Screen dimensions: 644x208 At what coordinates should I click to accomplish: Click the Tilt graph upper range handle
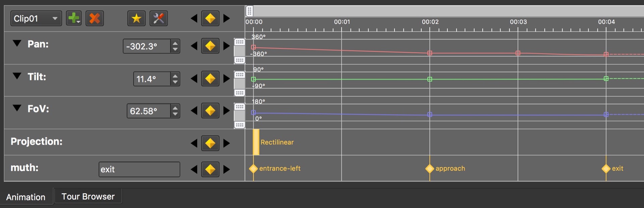click(239, 75)
